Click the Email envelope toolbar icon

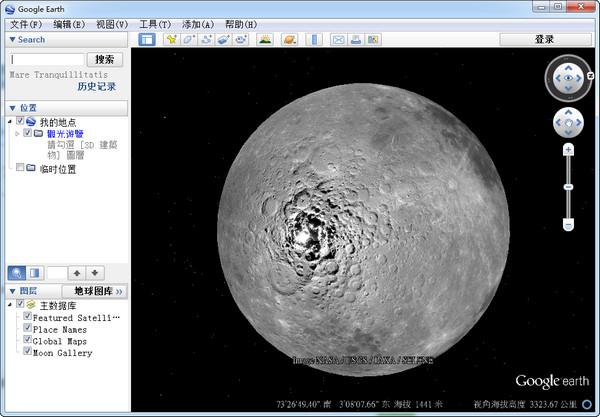(x=338, y=39)
